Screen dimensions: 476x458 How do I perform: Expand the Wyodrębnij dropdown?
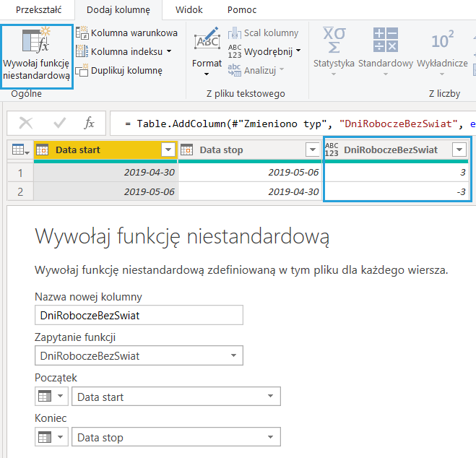pos(298,51)
